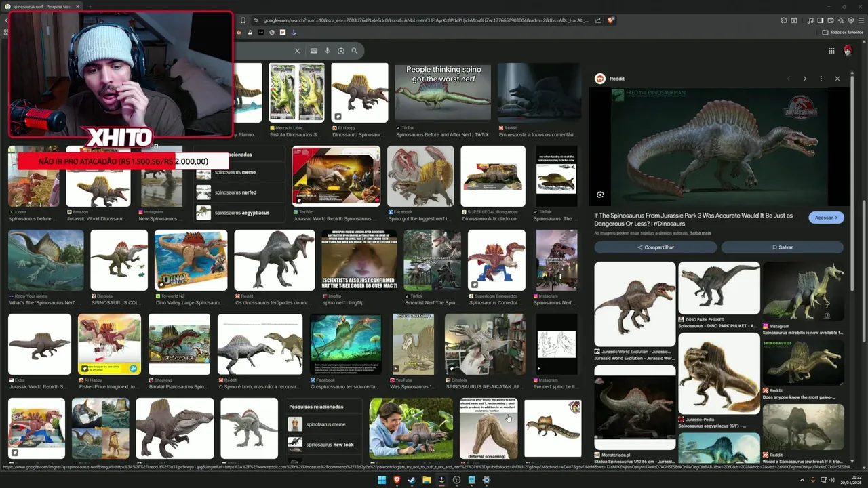This screenshot has width=868, height=488.
Task: Click the Acessar button
Action: click(x=826, y=218)
